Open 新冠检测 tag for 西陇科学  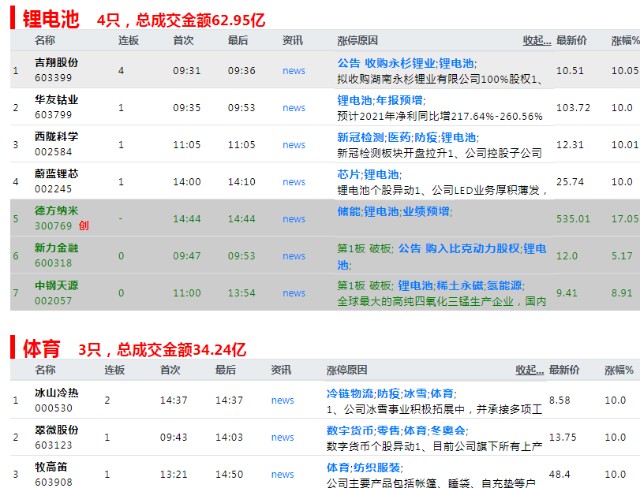coord(360,138)
